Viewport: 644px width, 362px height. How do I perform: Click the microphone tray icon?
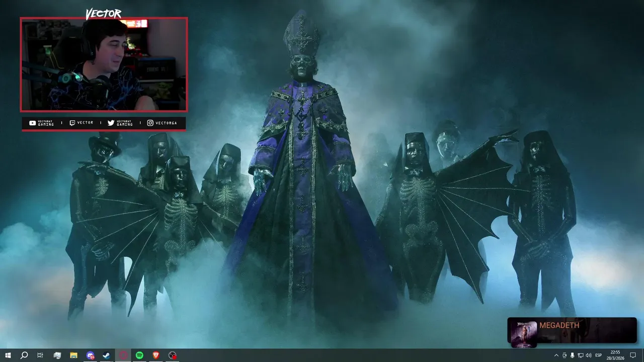tap(573, 355)
